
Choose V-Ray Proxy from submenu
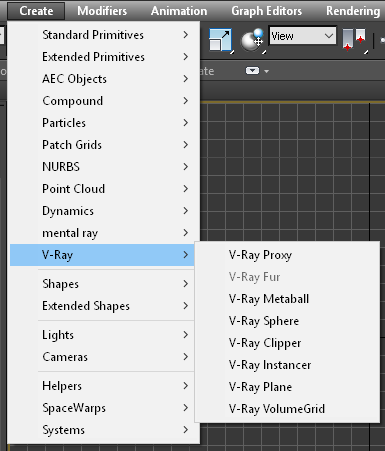(287, 255)
